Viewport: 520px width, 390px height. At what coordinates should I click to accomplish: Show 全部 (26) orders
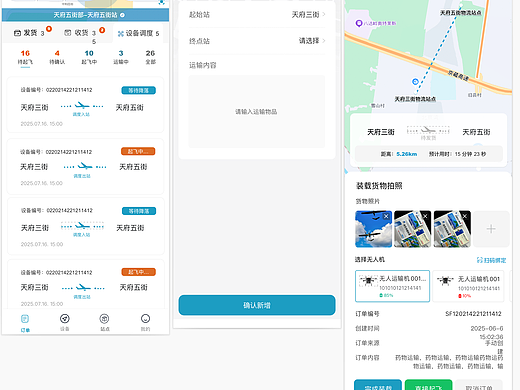click(150, 57)
